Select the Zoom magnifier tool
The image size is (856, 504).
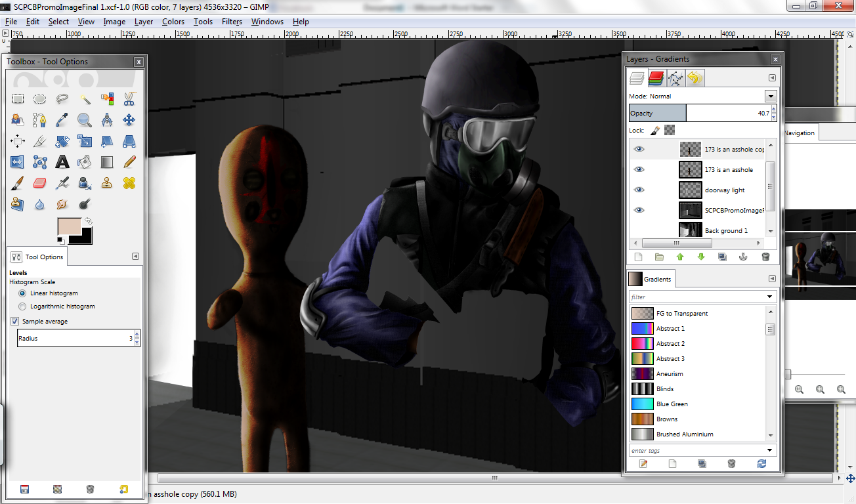pyautogui.click(x=85, y=120)
